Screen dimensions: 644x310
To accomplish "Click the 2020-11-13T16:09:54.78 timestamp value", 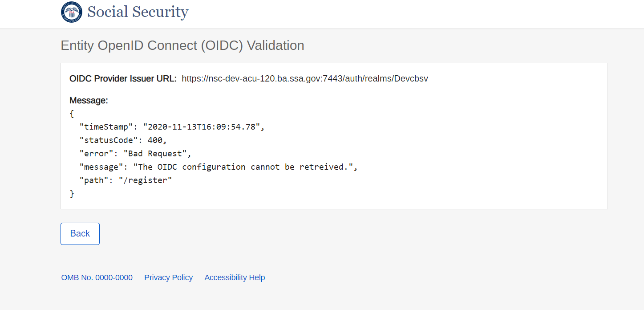I will coord(201,127).
